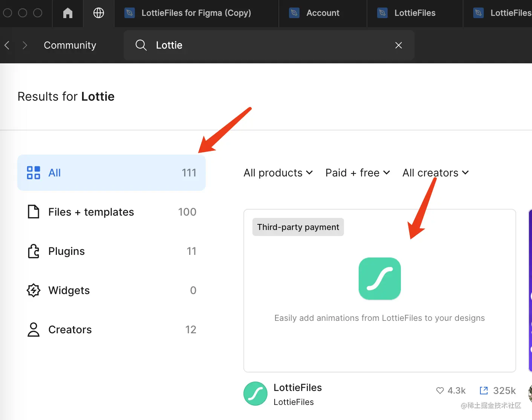Click file icon on LottieFiles for Figma tab
This screenshot has height=420, width=532.
130,13
